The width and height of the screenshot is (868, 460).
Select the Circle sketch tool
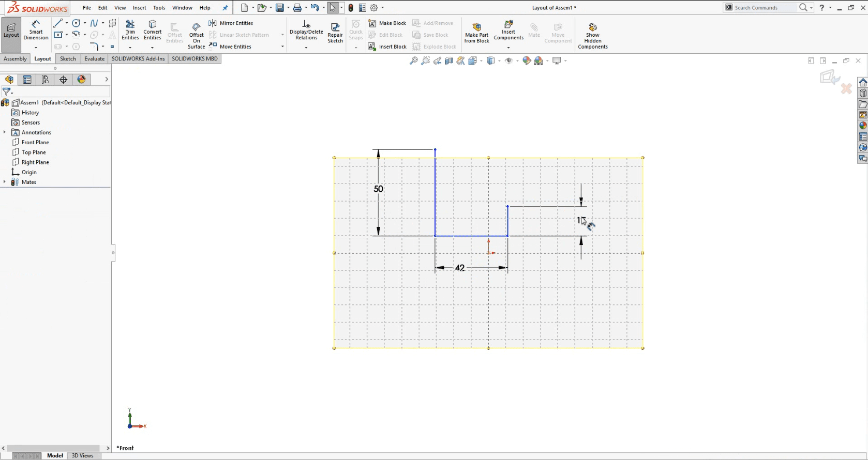[76, 23]
